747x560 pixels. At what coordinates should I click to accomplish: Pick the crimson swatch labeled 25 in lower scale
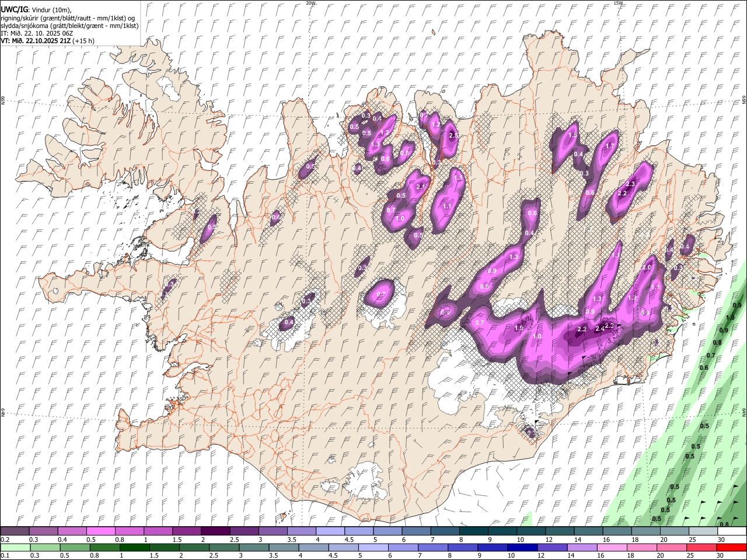[701, 548]
